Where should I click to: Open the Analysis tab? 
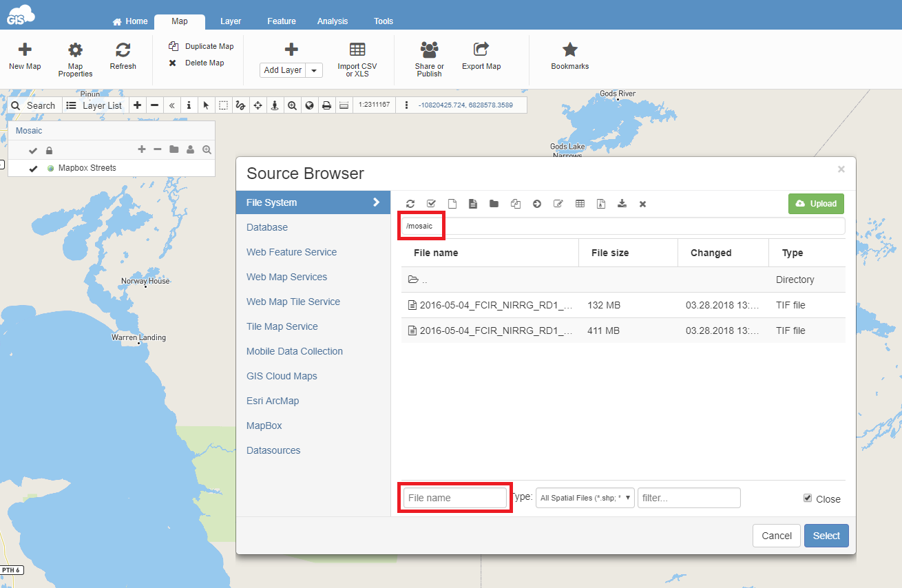coord(333,21)
